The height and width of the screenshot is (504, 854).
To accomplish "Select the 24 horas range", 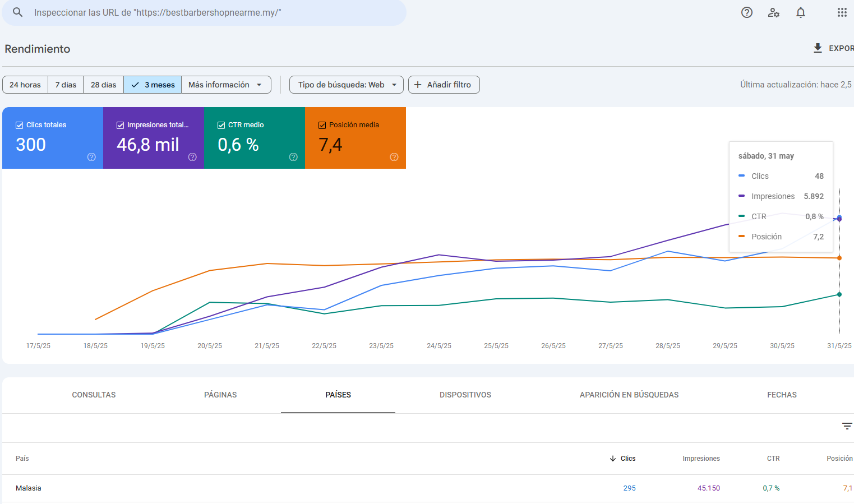I will click(25, 85).
